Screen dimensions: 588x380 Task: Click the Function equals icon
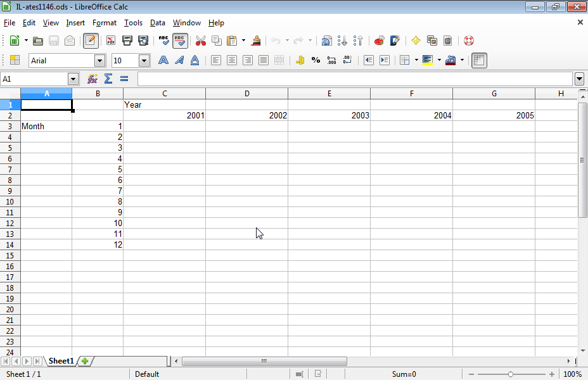point(124,79)
